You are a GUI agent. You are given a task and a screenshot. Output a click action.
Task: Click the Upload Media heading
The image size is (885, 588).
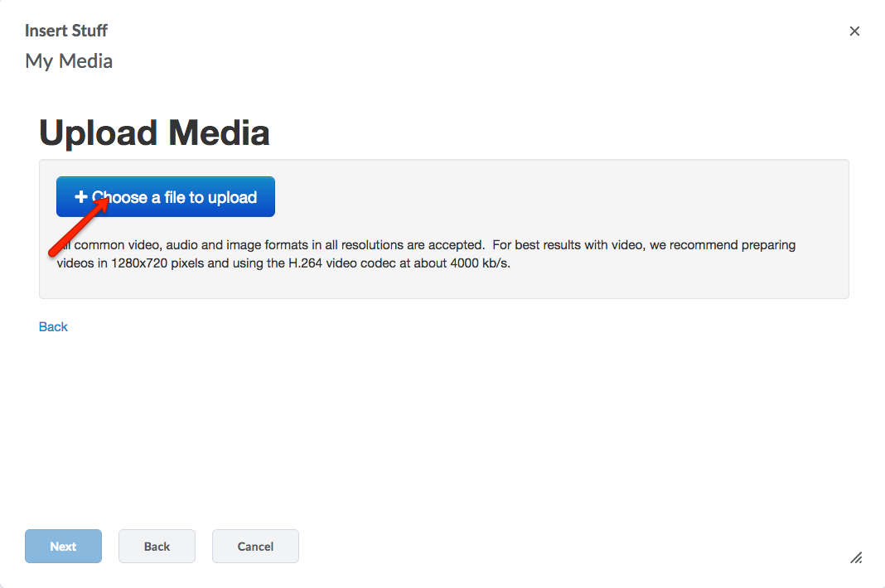coord(154,133)
